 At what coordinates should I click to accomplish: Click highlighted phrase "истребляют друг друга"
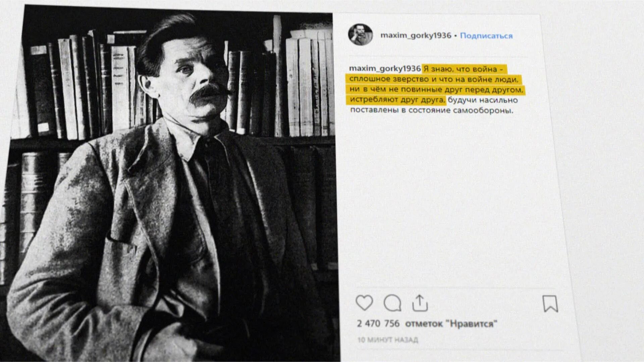pos(397,100)
